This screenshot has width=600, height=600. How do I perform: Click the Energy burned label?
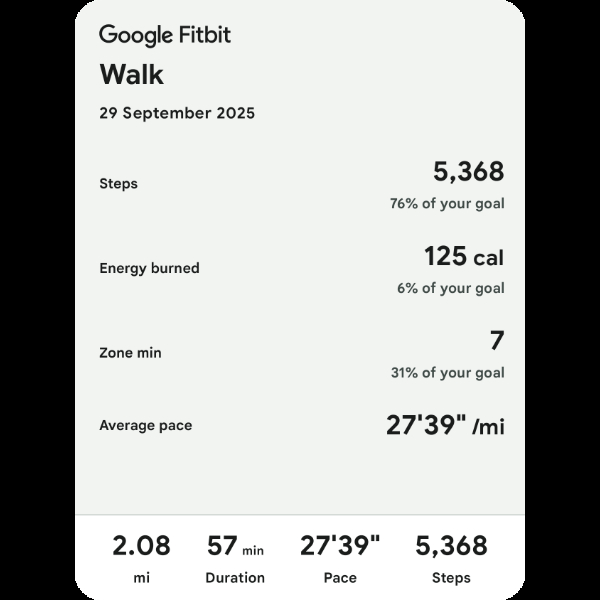(x=149, y=268)
